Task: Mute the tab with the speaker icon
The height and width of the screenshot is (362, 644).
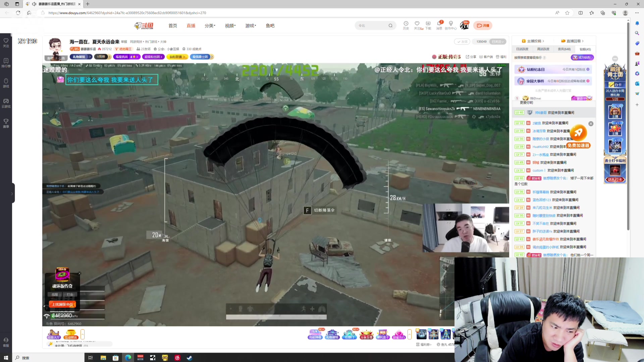Action: tap(34, 4)
